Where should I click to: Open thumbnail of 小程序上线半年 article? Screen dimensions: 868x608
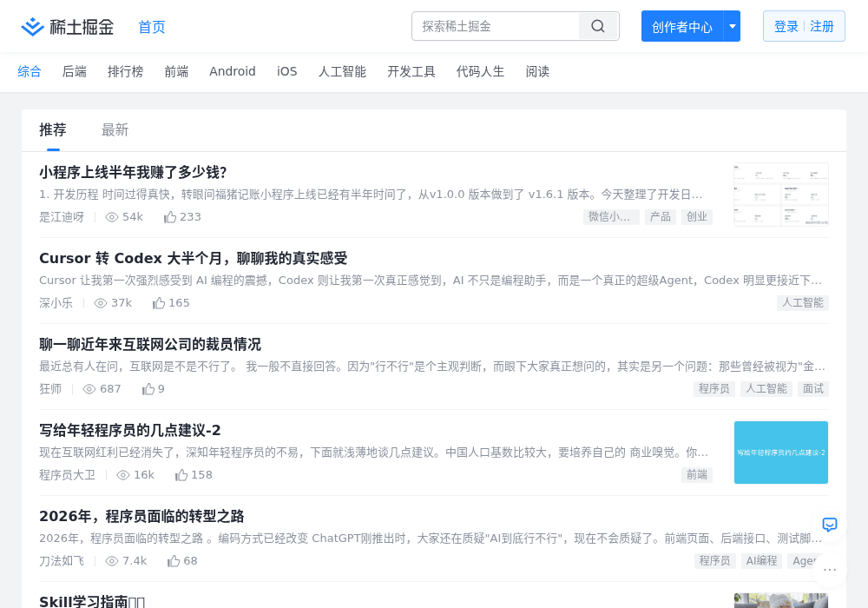[x=781, y=195]
